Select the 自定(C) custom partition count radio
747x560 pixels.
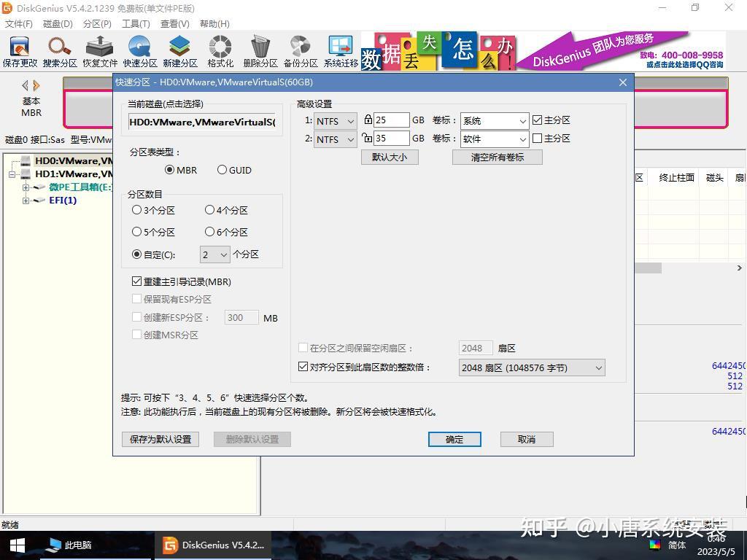(x=153, y=254)
